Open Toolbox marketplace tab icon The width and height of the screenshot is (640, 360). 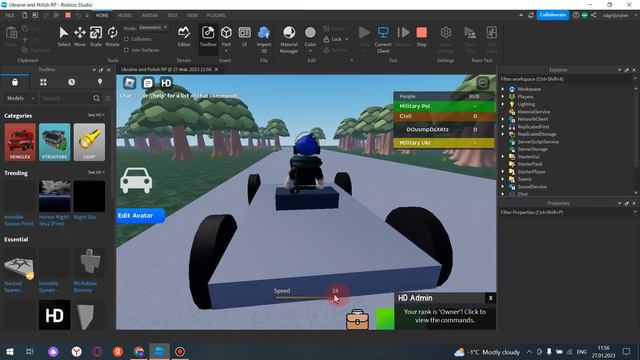pos(15,82)
